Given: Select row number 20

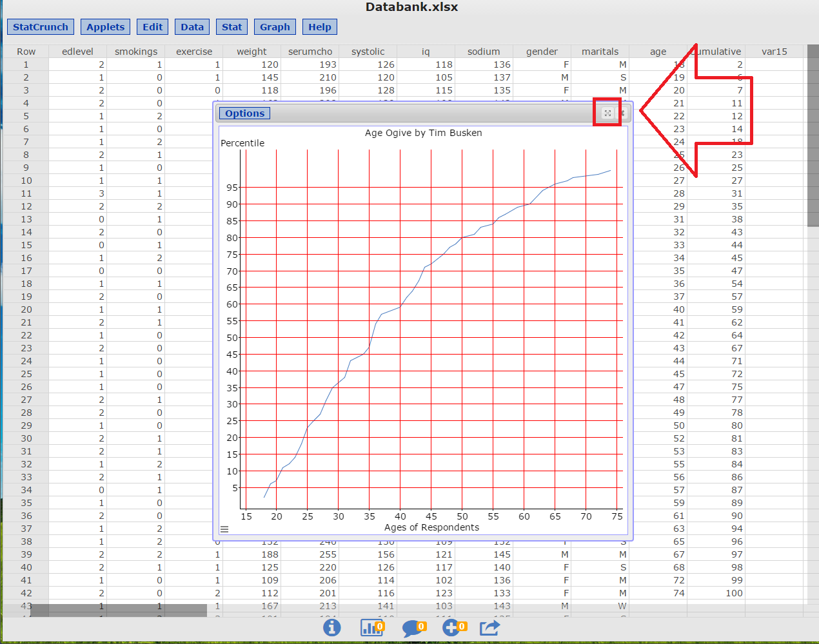Looking at the screenshot, I should click(26, 309).
